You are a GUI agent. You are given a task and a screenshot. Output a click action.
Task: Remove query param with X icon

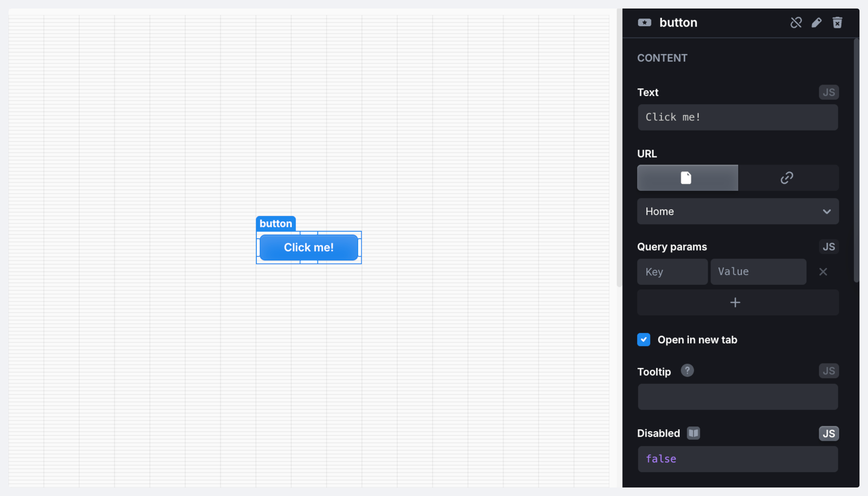click(823, 272)
